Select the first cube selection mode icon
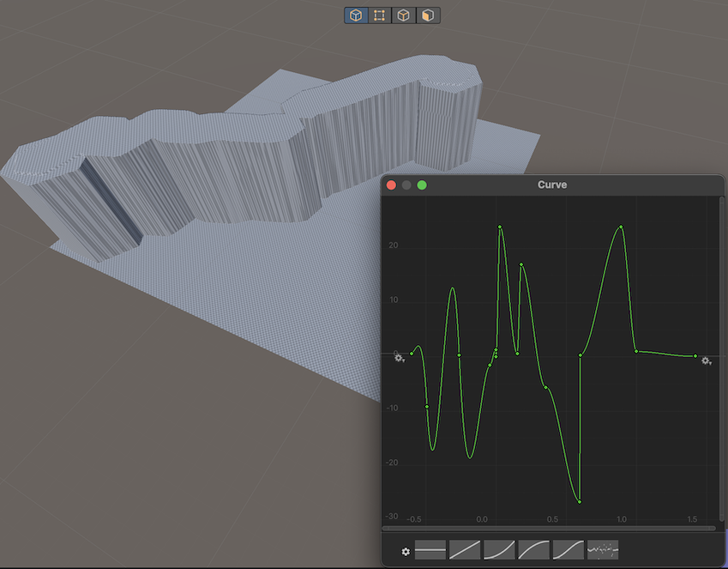Image resolution: width=728 pixels, height=569 pixels. tap(356, 15)
